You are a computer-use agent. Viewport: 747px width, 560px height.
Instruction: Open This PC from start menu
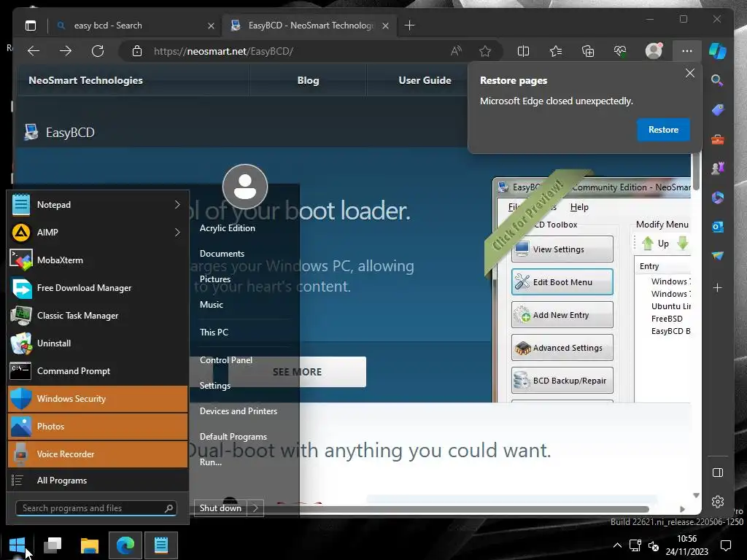[214, 332]
